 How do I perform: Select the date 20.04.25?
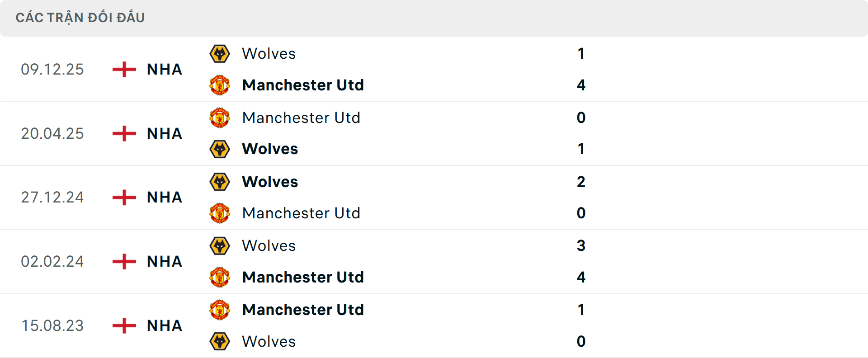52,133
